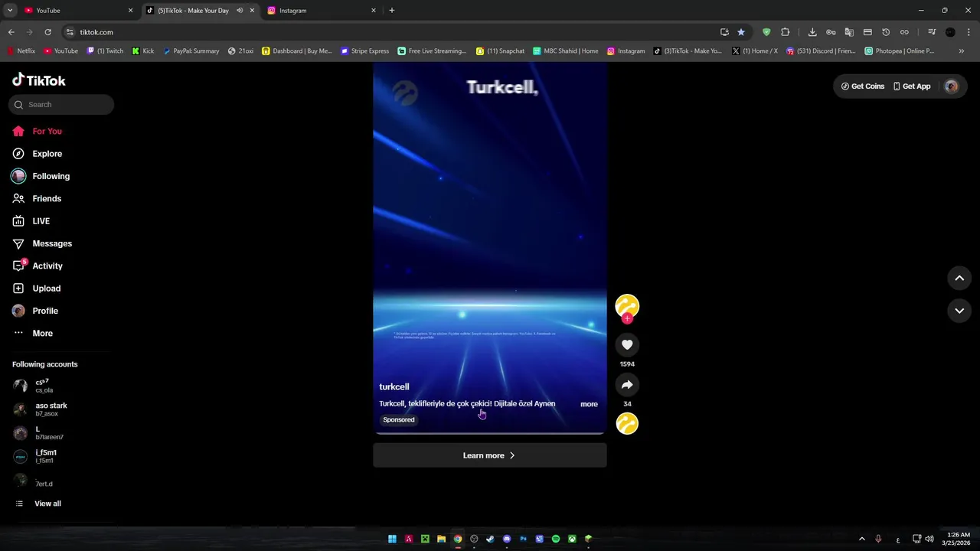
Task: Click Learn more button under ad
Action: [489, 455]
